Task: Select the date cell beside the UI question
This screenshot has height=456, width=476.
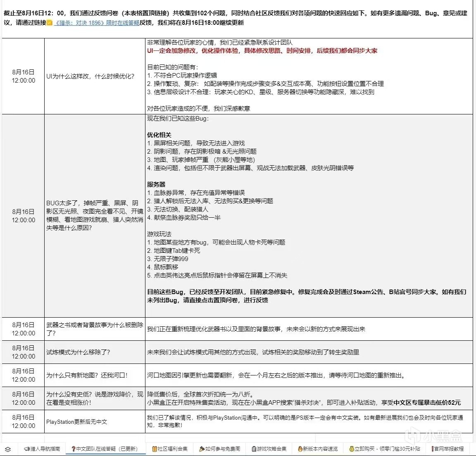Action: coord(24,76)
